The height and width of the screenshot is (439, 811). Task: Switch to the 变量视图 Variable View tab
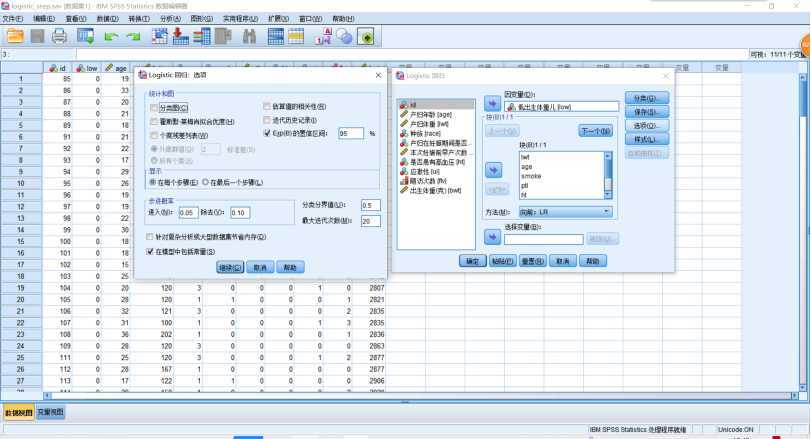pos(50,412)
